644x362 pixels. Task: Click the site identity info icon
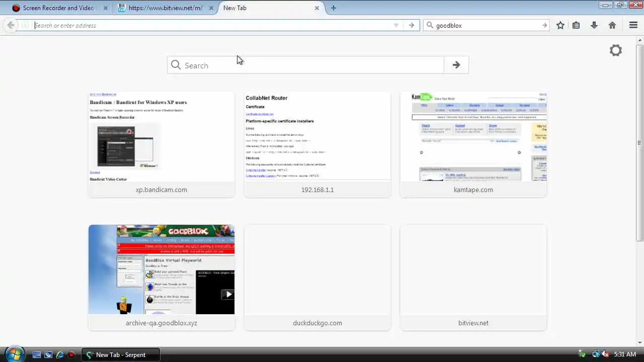(25, 25)
